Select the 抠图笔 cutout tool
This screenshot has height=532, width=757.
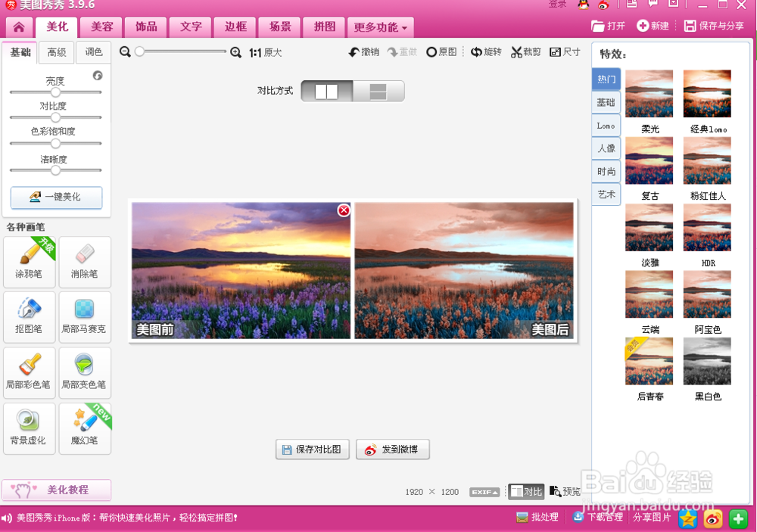(x=29, y=317)
